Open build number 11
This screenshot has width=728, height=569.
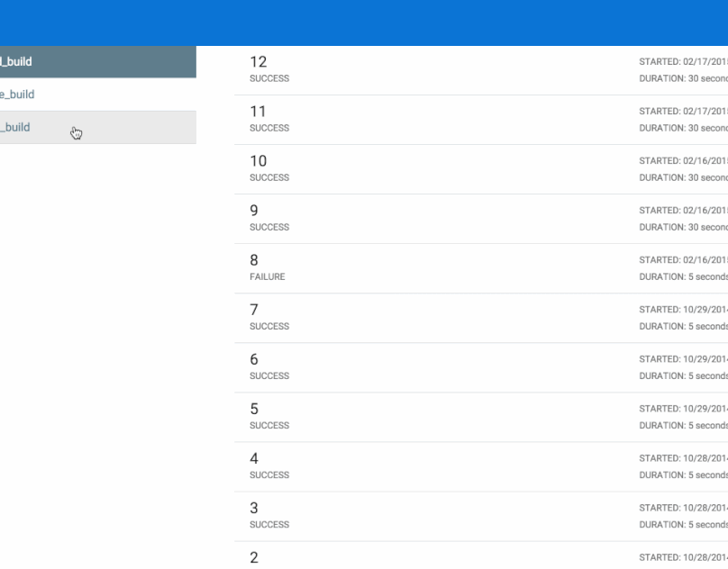(x=258, y=112)
